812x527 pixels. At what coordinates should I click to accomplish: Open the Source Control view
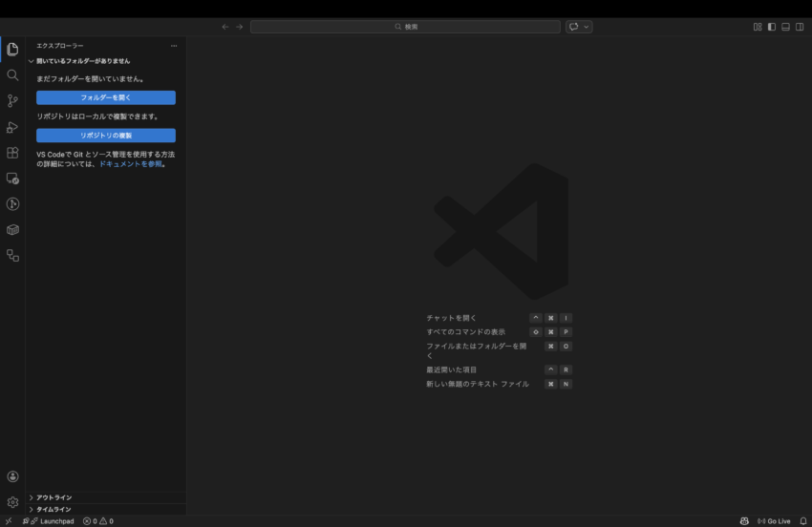[12, 100]
